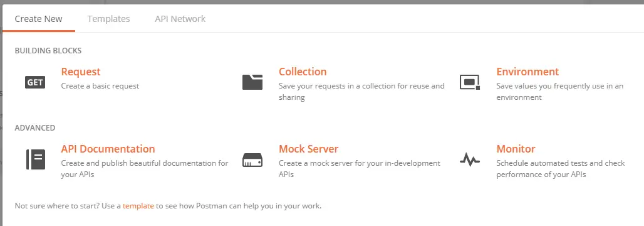Click the Monitor pulse-line icon
644x226 pixels.
coord(470,159)
